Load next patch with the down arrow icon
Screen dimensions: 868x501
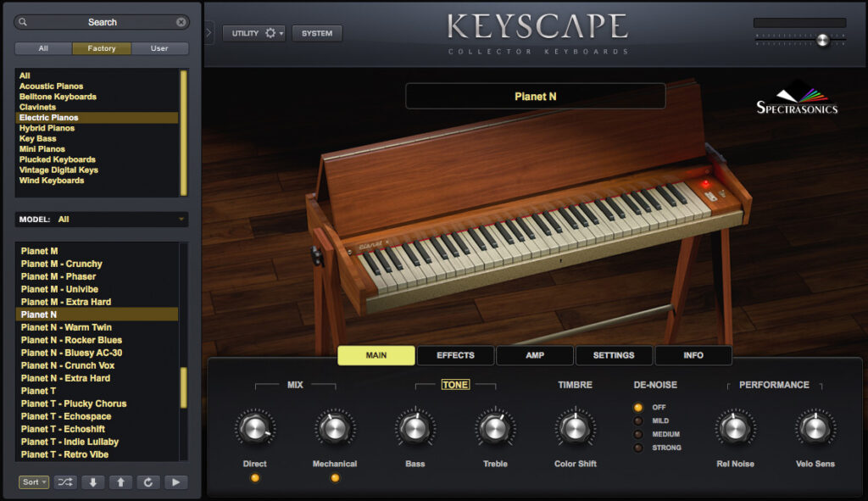coord(92,482)
